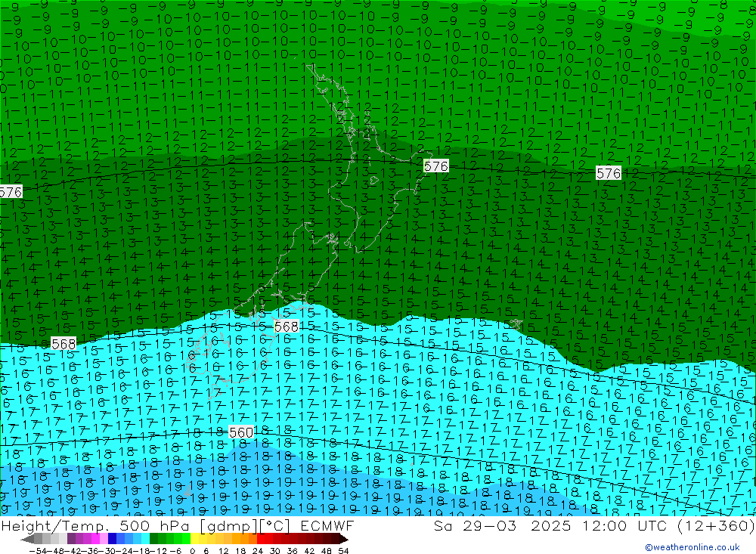Click the bright yellow legend swatch above 0
This screenshot has height=554, width=756.
[195, 539]
